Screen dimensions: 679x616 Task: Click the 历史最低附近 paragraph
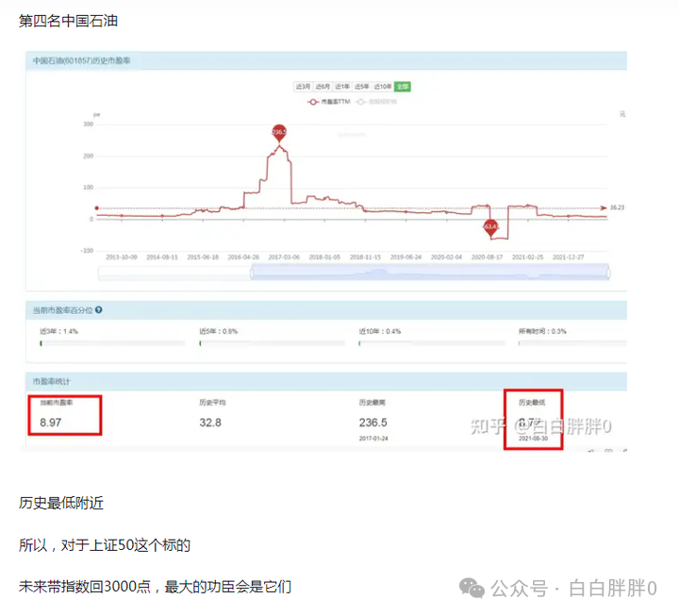(x=61, y=503)
